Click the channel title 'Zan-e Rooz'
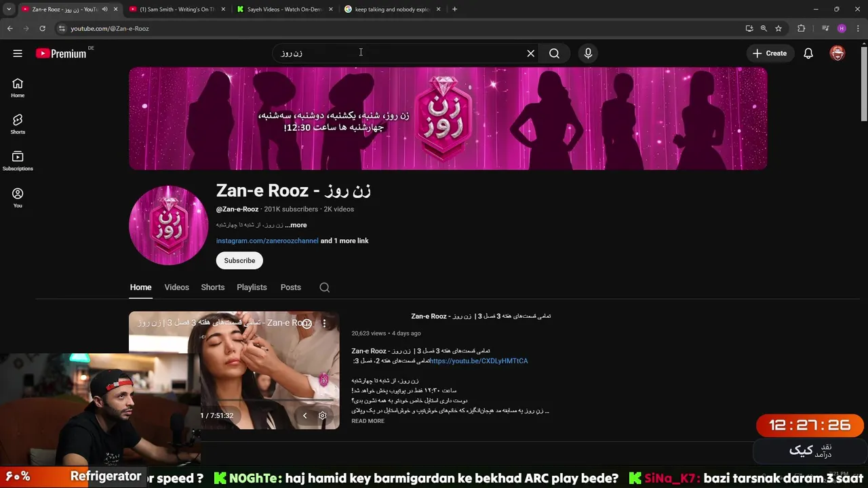Screen dimensions: 868x488 coord(294,190)
